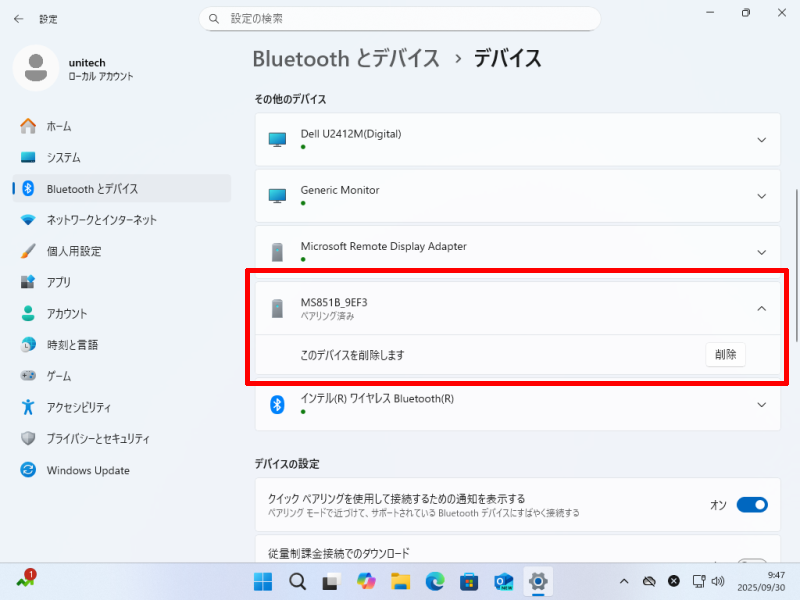The width and height of the screenshot is (800, 600).
Task: Select システム in the left navigation
Action: (x=63, y=158)
